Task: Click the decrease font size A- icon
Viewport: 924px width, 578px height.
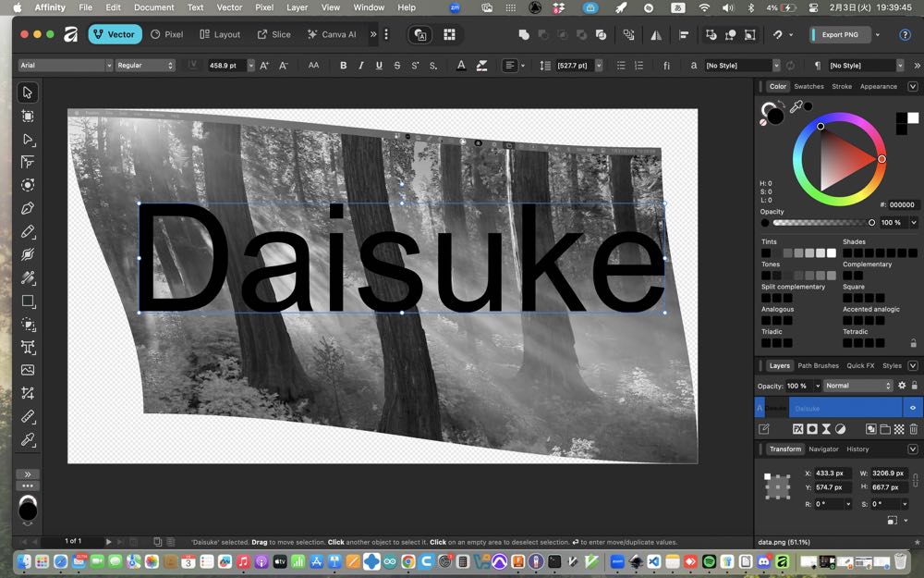Action: point(284,66)
